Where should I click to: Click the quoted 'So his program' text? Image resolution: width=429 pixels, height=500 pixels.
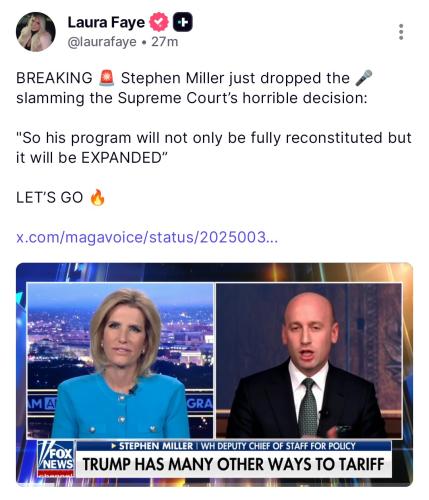pyautogui.click(x=214, y=148)
